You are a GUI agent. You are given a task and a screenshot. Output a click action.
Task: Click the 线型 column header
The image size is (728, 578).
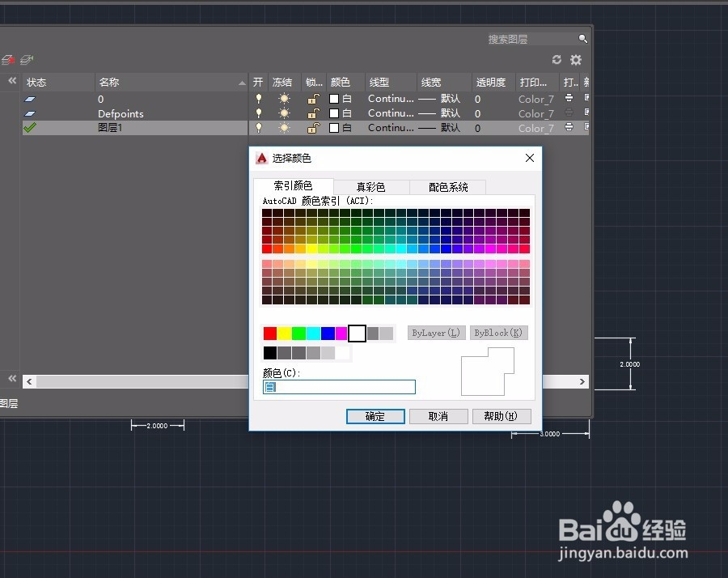coord(391,83)
